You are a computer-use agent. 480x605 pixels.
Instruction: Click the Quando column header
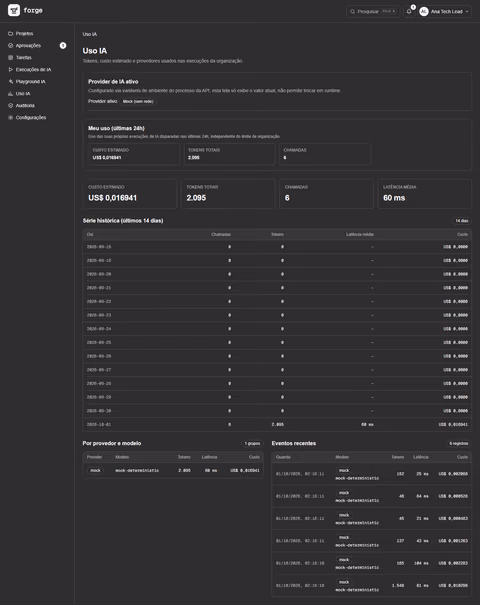point(283,457)
